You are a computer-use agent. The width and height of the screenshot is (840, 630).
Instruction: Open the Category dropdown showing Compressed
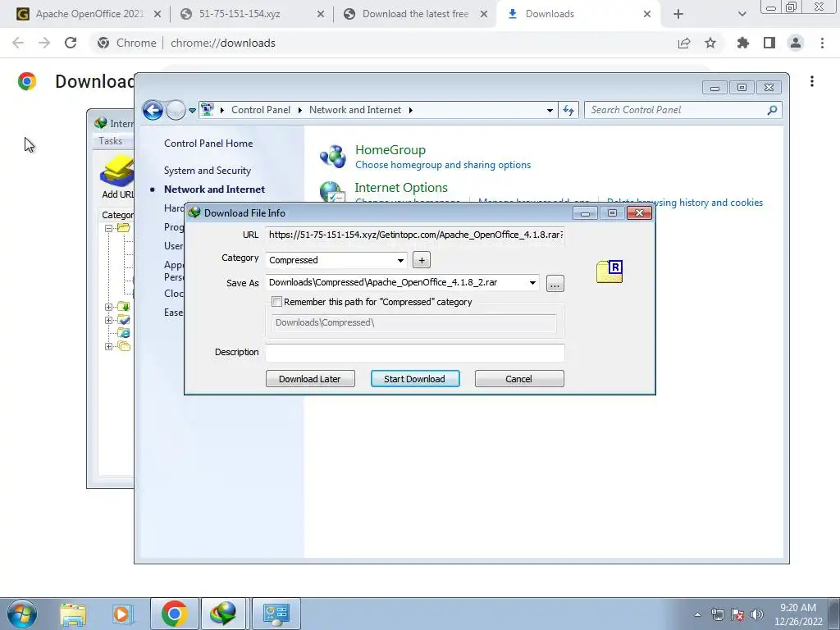point(336,260)
